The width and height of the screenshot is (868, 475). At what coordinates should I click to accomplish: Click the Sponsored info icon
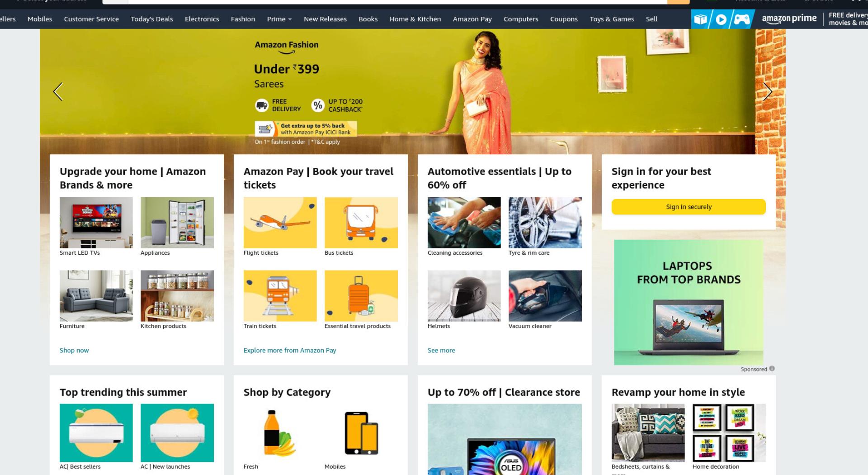pos(772,369)
